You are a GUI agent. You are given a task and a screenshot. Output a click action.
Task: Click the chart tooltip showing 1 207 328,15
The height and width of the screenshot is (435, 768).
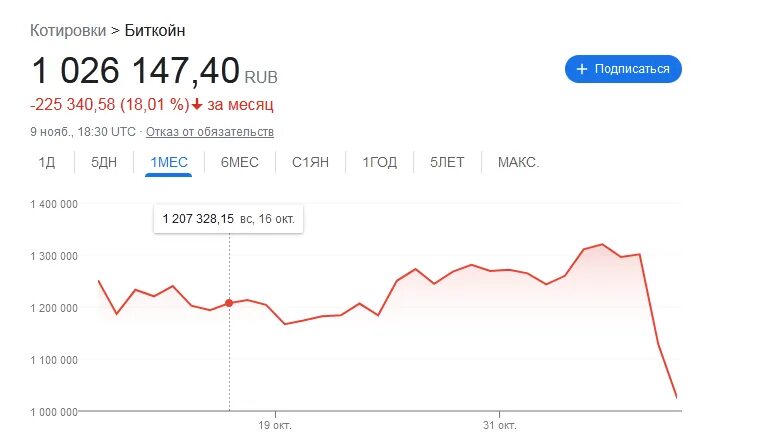pos(228,219)
